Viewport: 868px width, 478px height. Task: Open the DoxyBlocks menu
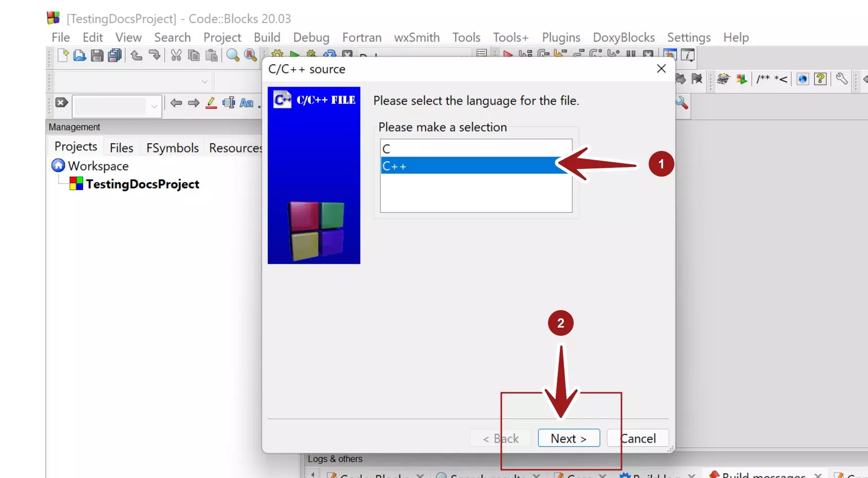(624, 37)
